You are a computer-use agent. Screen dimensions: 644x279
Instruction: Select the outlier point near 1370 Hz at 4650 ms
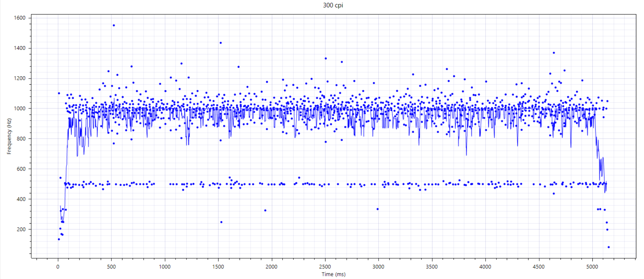554,53
